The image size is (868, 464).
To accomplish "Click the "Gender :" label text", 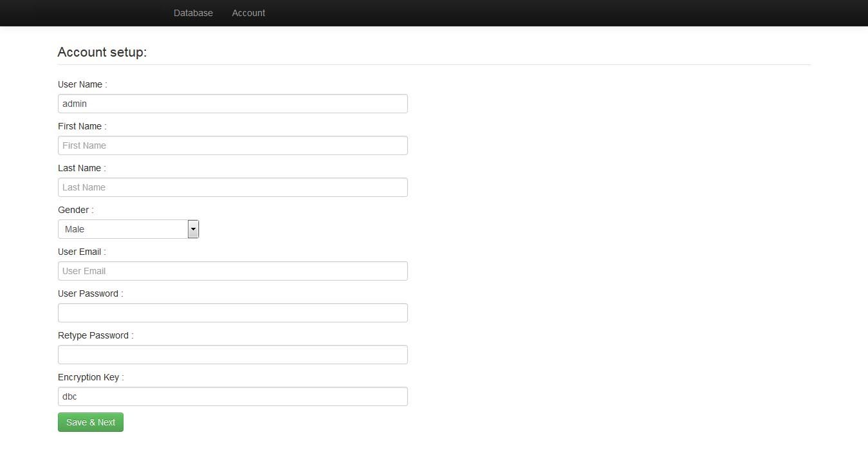I will point(75,210).
